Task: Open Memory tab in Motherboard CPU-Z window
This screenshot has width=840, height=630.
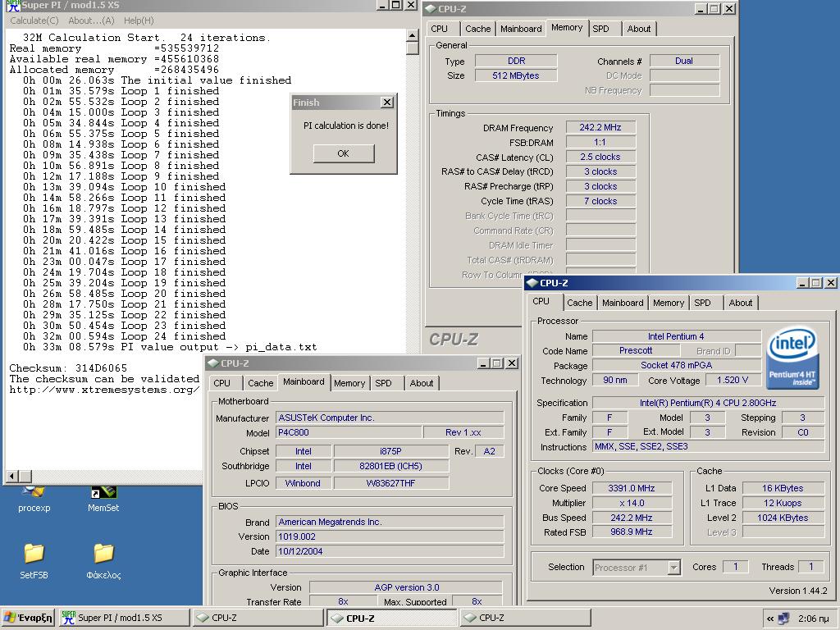Action: 349,383
